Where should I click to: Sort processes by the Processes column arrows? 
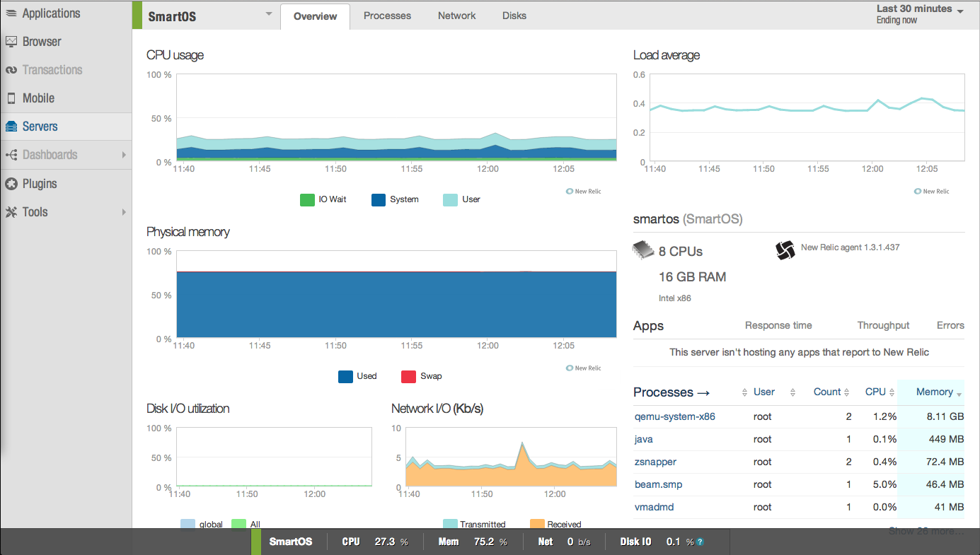coord(744,392)
